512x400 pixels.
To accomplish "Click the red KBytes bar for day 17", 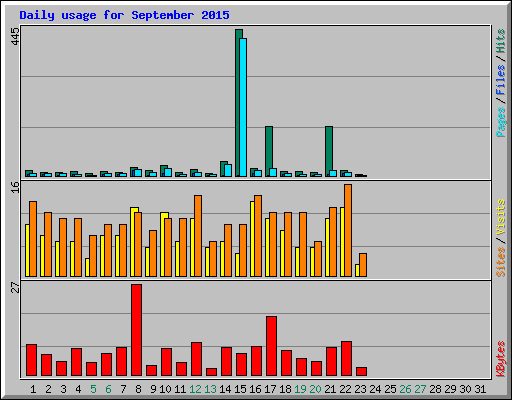I will point(271,346).
